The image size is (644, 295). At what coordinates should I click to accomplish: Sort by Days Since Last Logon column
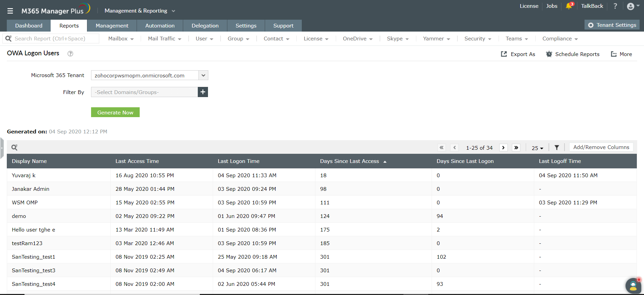[465, 161]
